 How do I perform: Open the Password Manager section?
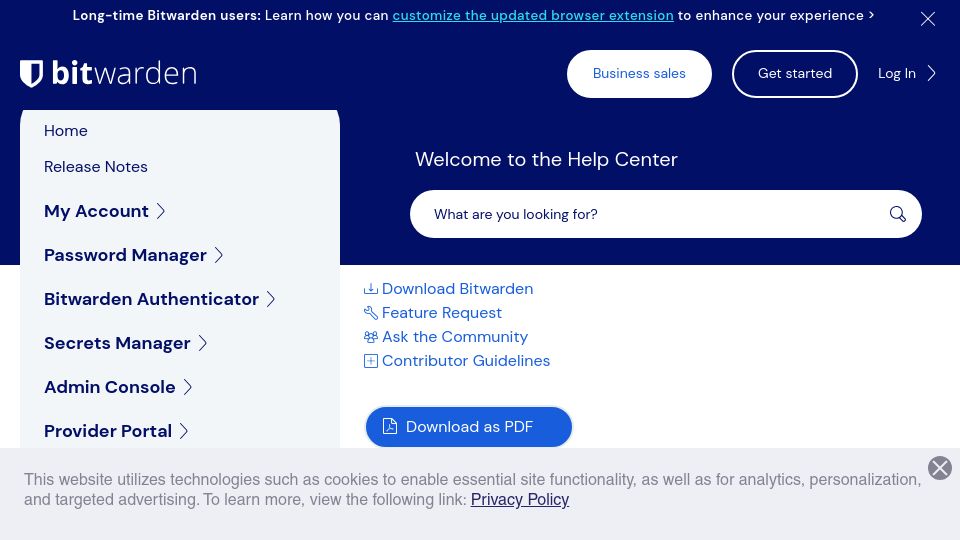(125, 255)
